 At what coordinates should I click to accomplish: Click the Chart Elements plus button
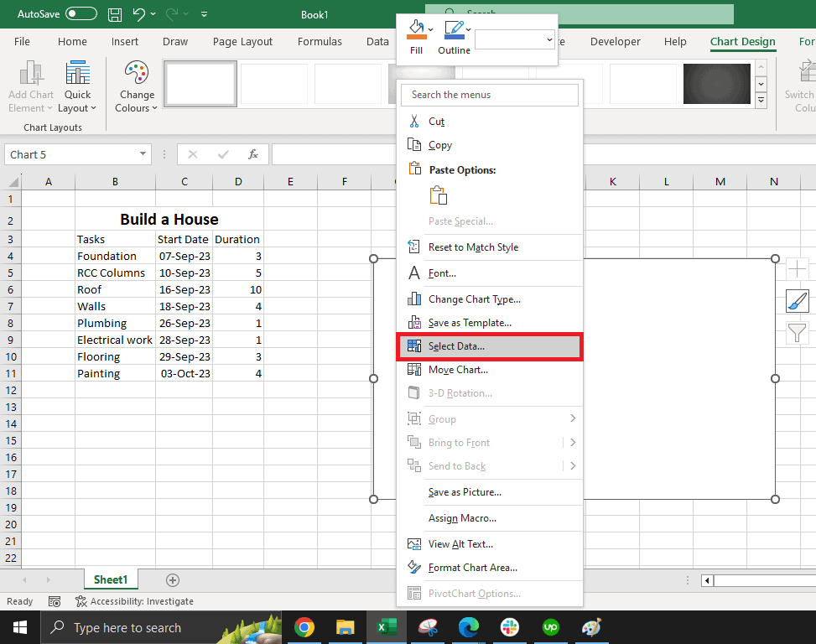point(797,269)
